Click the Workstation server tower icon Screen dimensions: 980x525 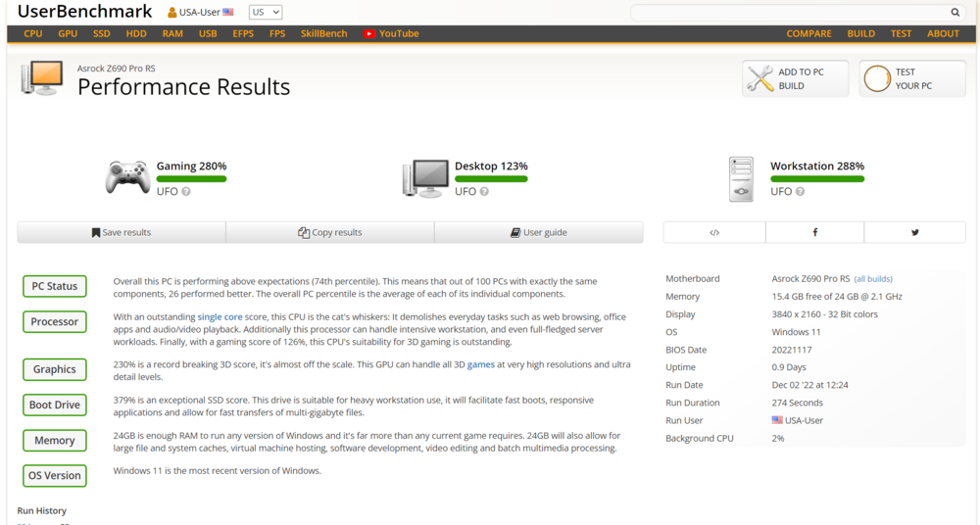click(741, 179)
